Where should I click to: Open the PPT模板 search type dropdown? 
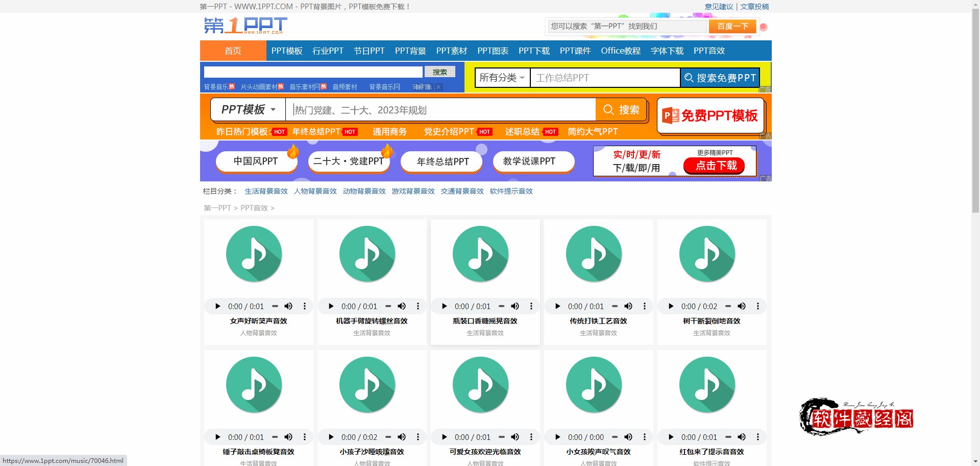click(x=249, y=110)
